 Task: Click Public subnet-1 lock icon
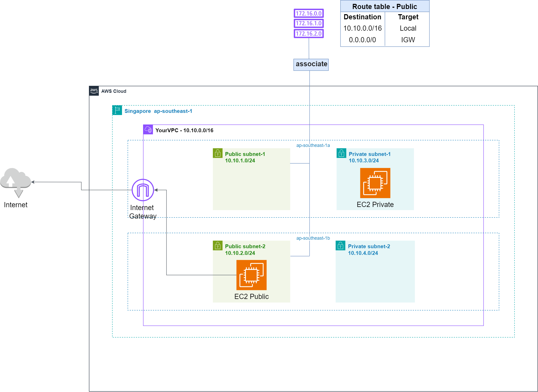218,153
